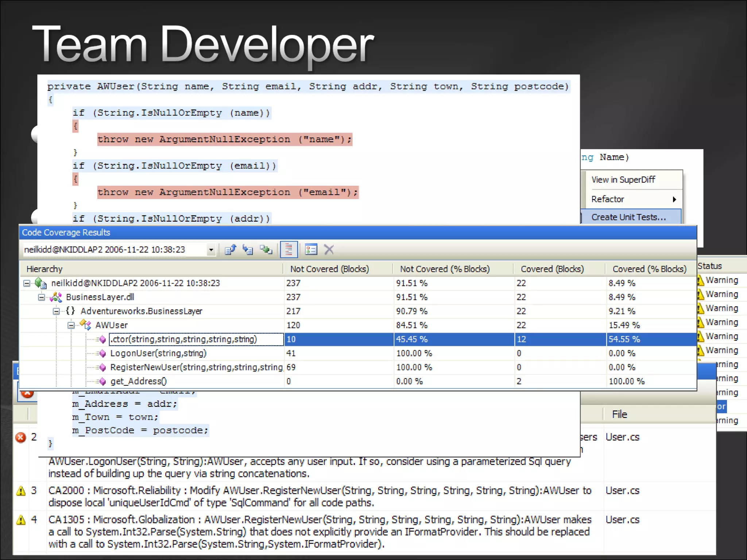
Task: Collapse the AWUser class node
Action: tap(71, 325)
